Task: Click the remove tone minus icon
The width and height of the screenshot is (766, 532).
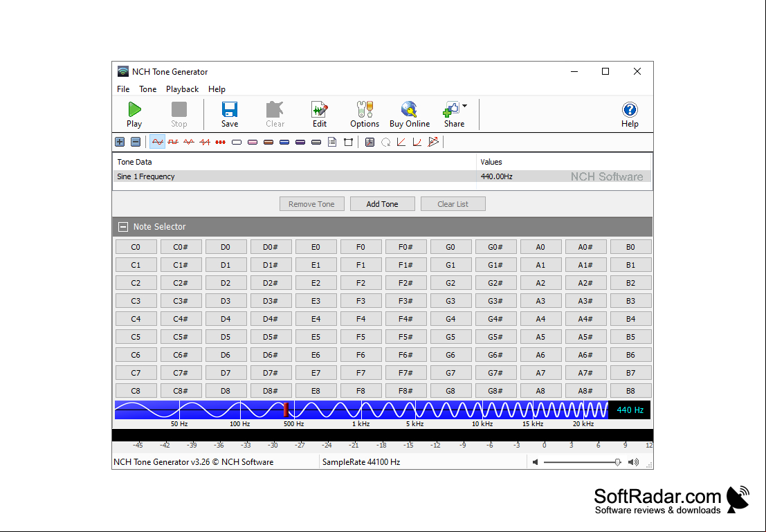Action: tap(136, 142)
